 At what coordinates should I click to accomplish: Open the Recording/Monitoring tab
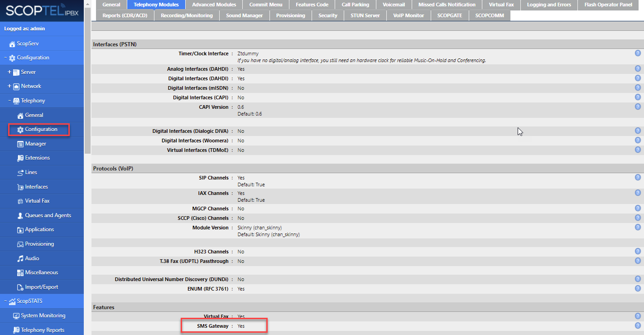(x=187, y=15)
